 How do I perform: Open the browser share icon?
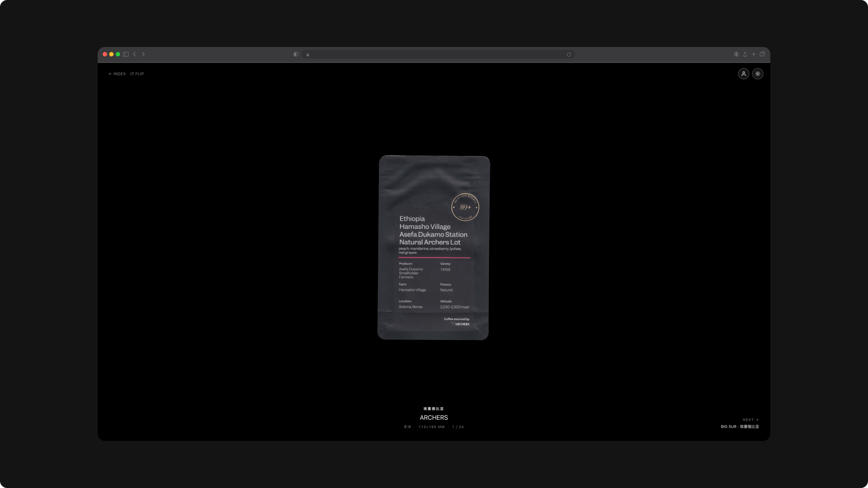745,54
